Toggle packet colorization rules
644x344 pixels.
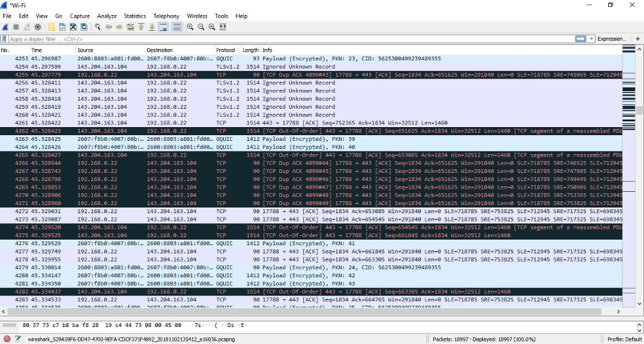tap(177, 27)
